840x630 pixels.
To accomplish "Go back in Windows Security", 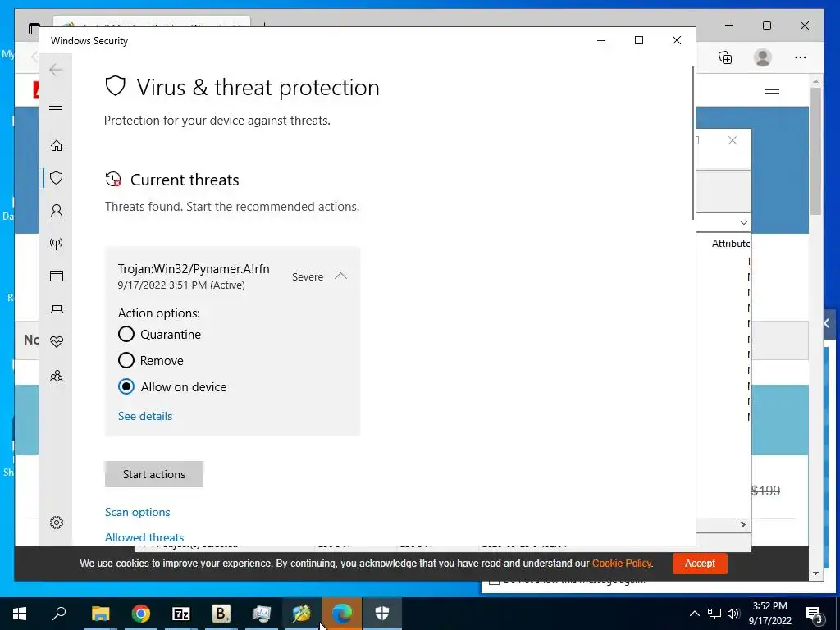I will pos(56,70).
